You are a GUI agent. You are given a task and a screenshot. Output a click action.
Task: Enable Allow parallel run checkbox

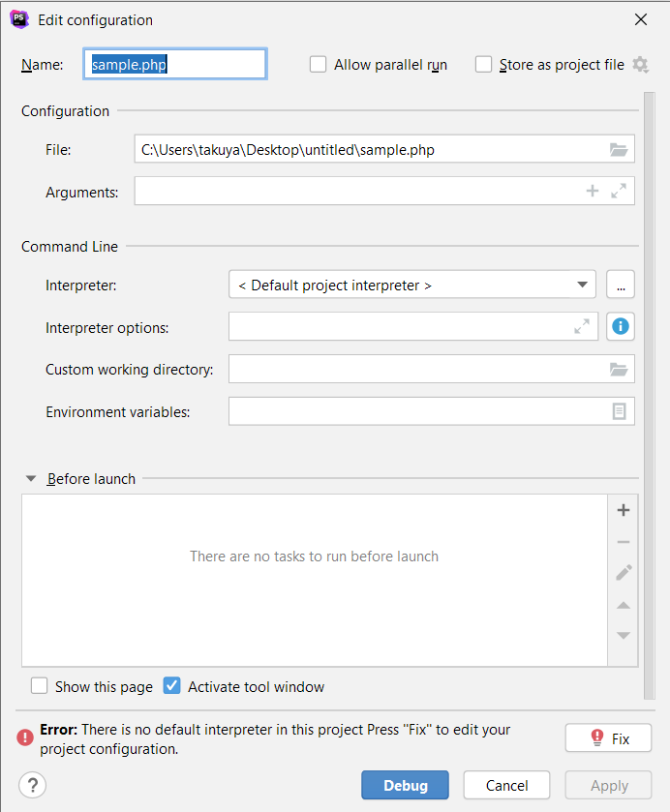(319, 65)
